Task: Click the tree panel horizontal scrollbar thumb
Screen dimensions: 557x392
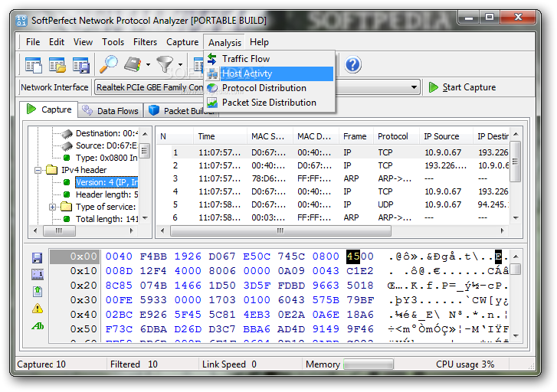Action: point(59,230)
